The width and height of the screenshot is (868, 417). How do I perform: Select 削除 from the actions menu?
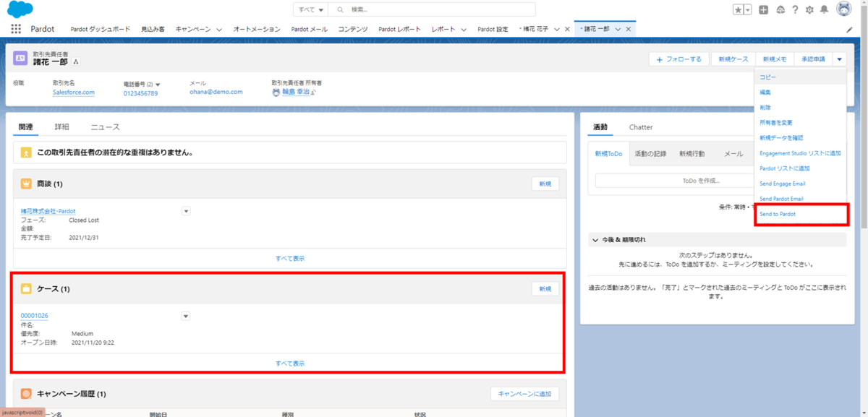pyautogui.click(x=799, y=107)
